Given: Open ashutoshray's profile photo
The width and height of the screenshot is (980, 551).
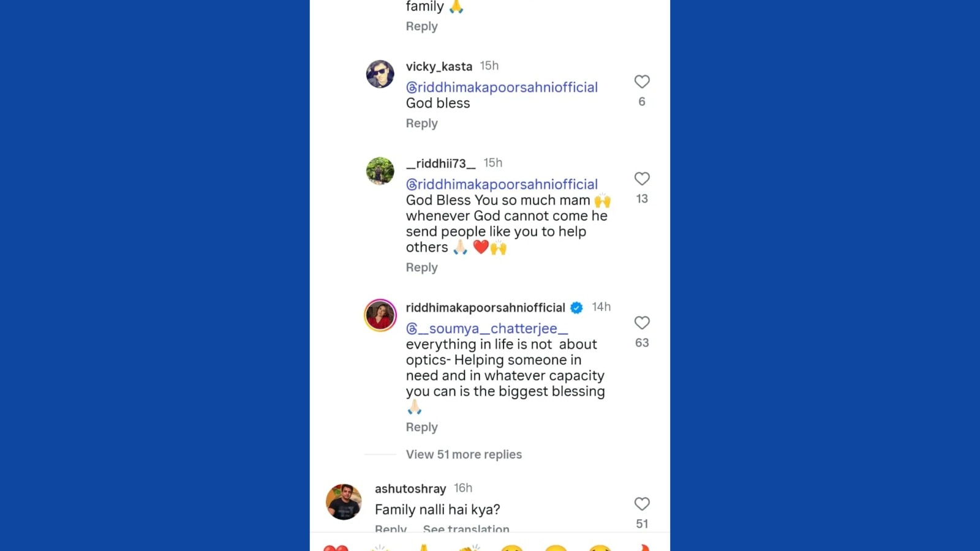Looking at the screenshot, I should pos(344,501).
